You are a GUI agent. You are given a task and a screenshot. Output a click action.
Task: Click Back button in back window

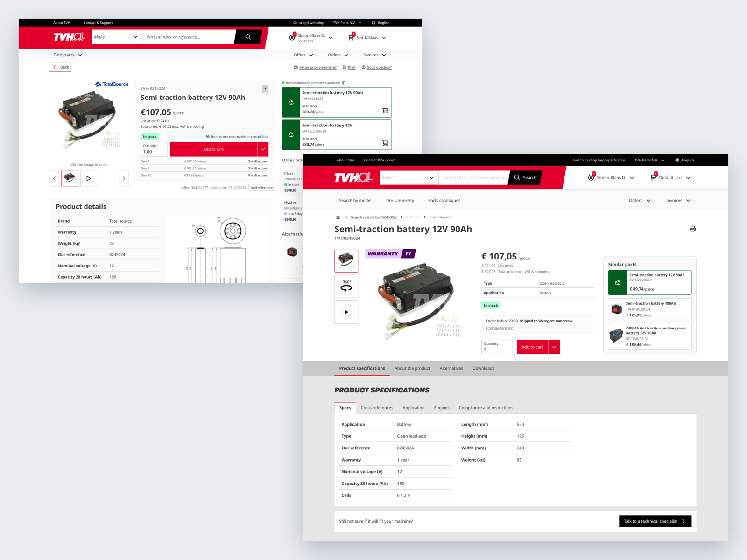[x=60, y=67]
